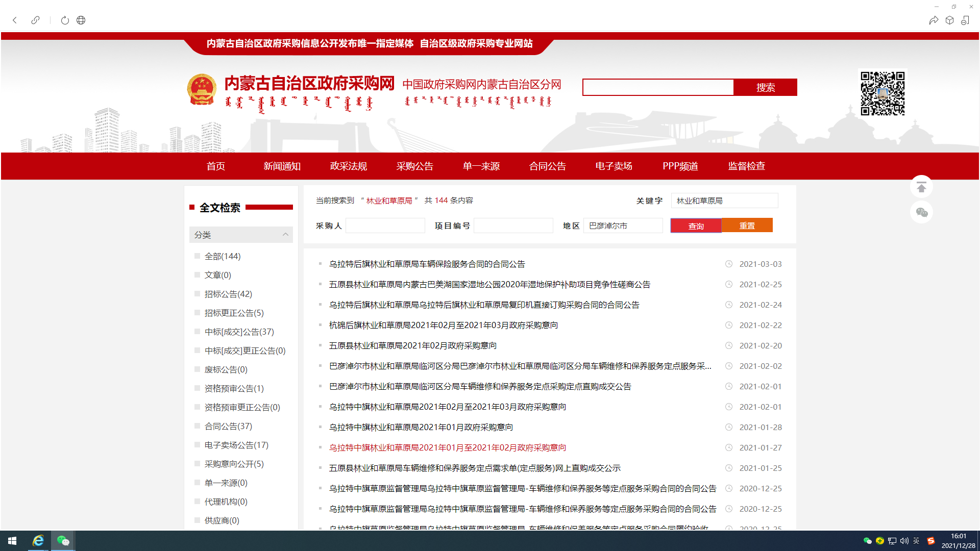
Task: Open 单一来源 navigation menu
Action: point(481,166)
